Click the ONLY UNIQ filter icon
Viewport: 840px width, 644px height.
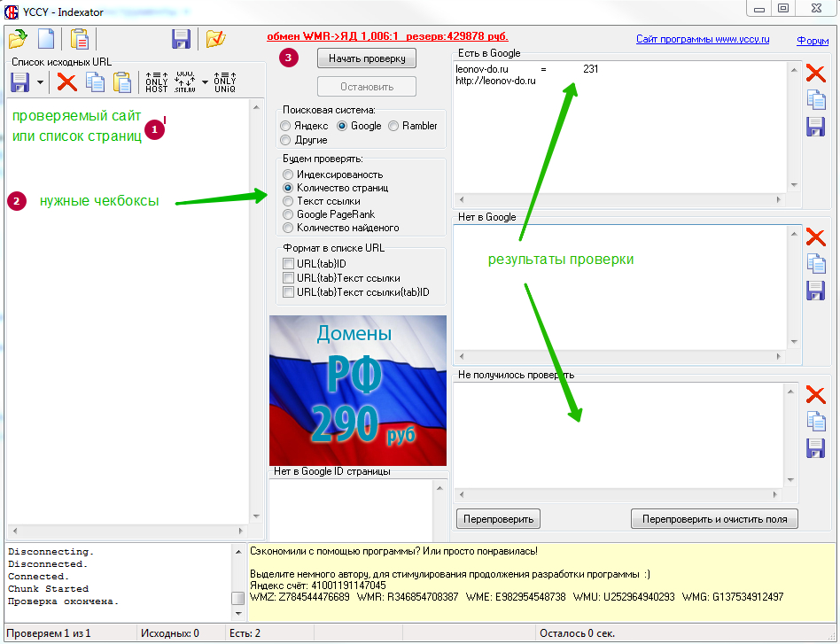(x=224, y=82)
